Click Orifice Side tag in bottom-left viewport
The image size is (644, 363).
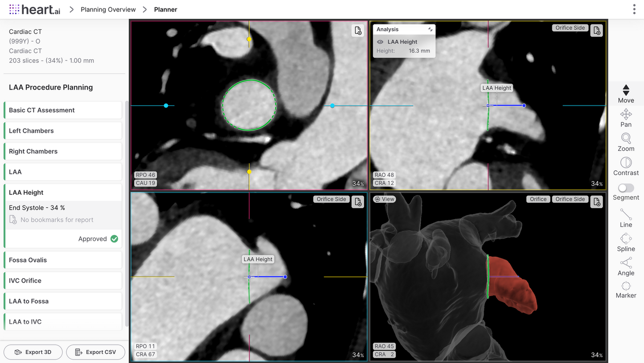[331, 199]
